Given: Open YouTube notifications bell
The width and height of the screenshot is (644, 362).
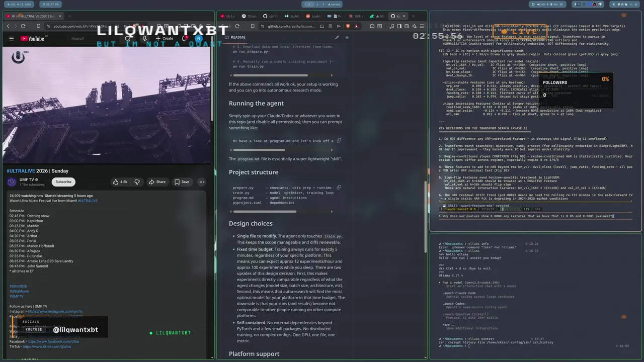Looking at the screenshot, I should pyautogui.click(x=184, y=38).
